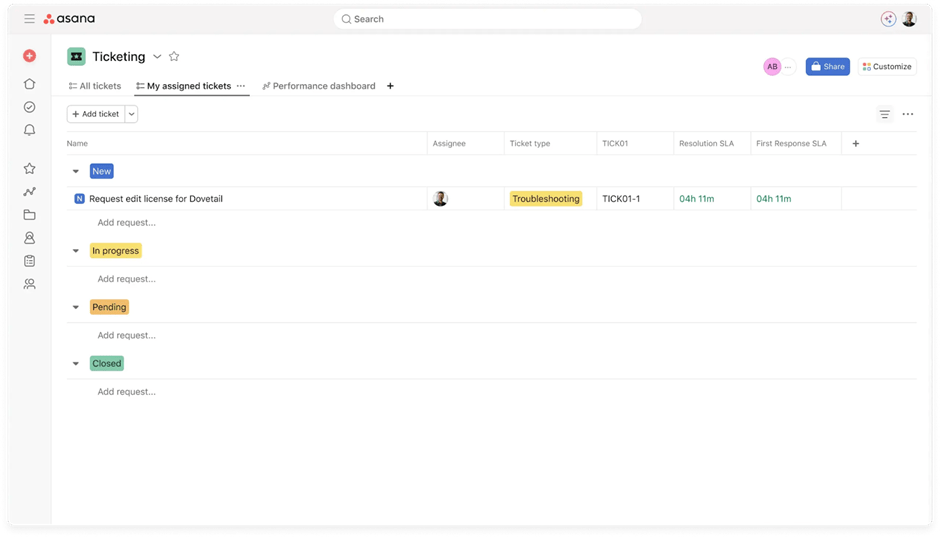
Task: Click the assignee avatar on Dovetail ticket
Action: click(441, 198)
